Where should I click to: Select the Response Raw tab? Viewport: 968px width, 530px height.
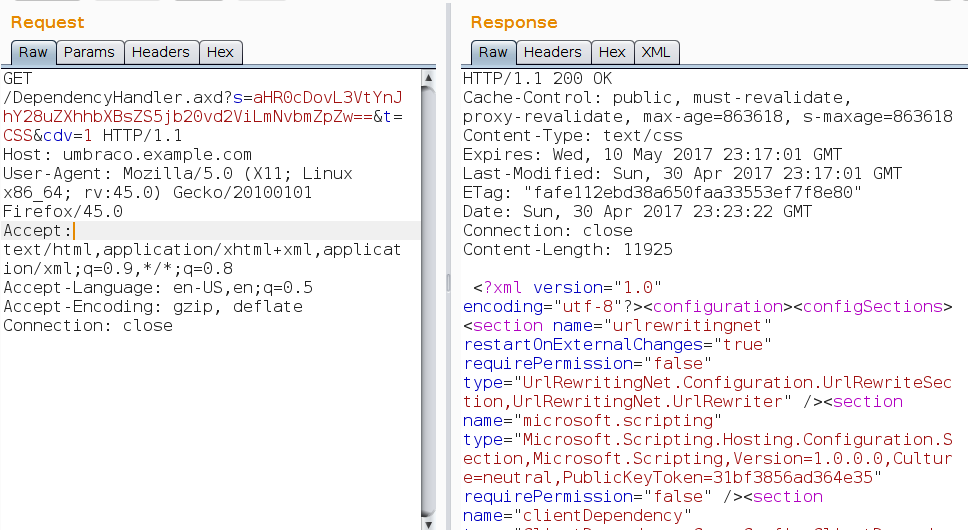(493, 52)
